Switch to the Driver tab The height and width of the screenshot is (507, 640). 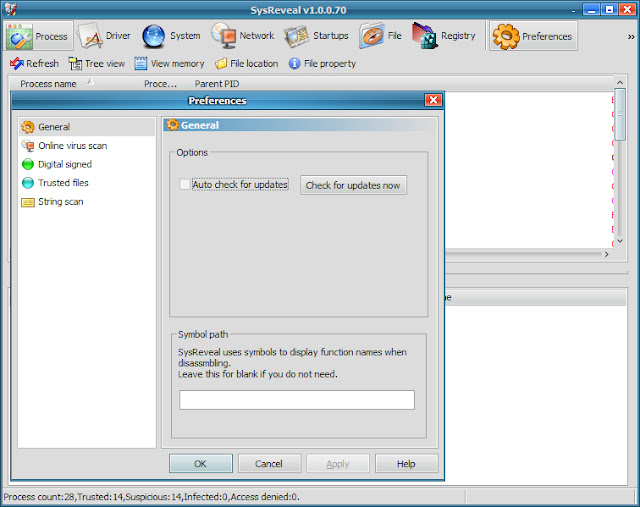point(104,36)
